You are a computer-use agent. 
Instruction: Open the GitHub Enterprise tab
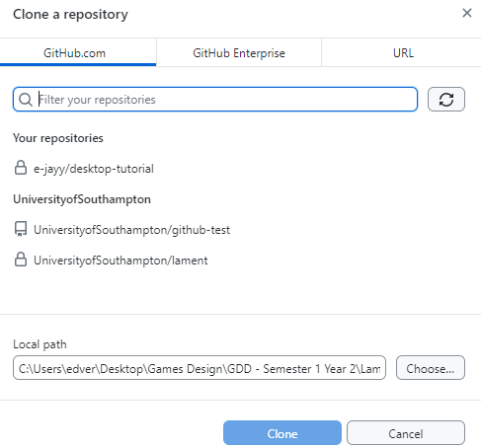click(x=239, y=52)
